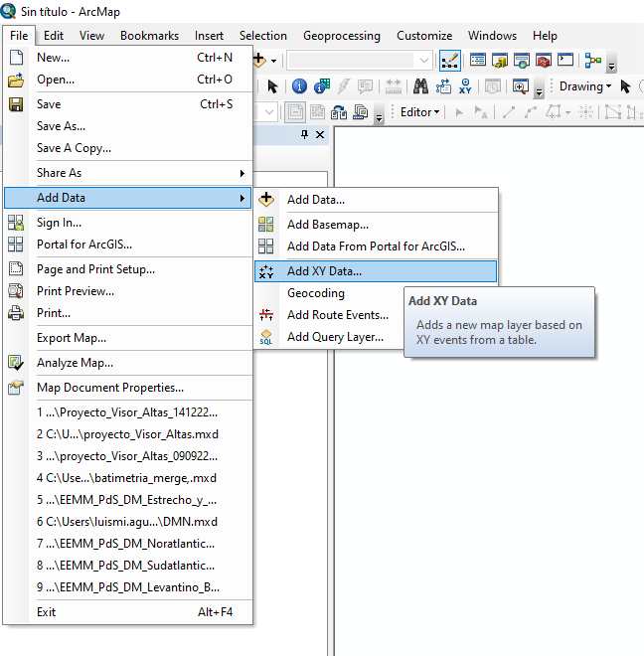This screenshot has height=656, width=644.
Task: Click the Edit Annotation Tool icon
Action: tap(480, 112)
